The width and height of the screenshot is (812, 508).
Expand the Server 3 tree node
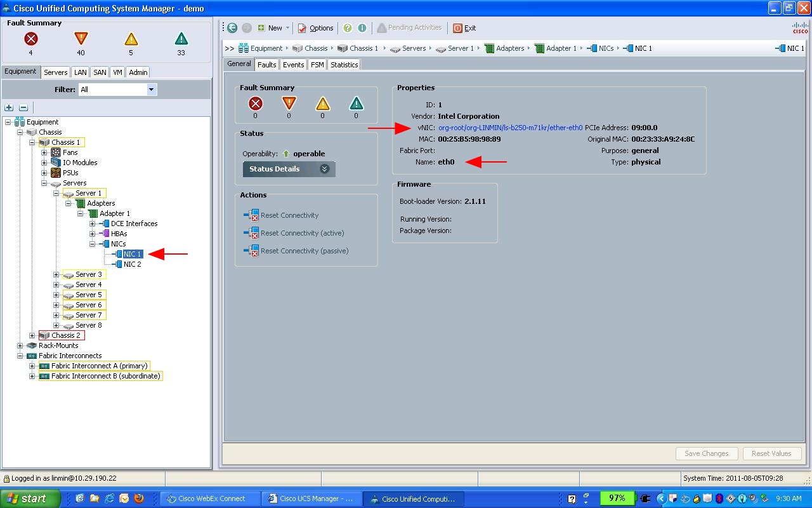coord(56,274)
